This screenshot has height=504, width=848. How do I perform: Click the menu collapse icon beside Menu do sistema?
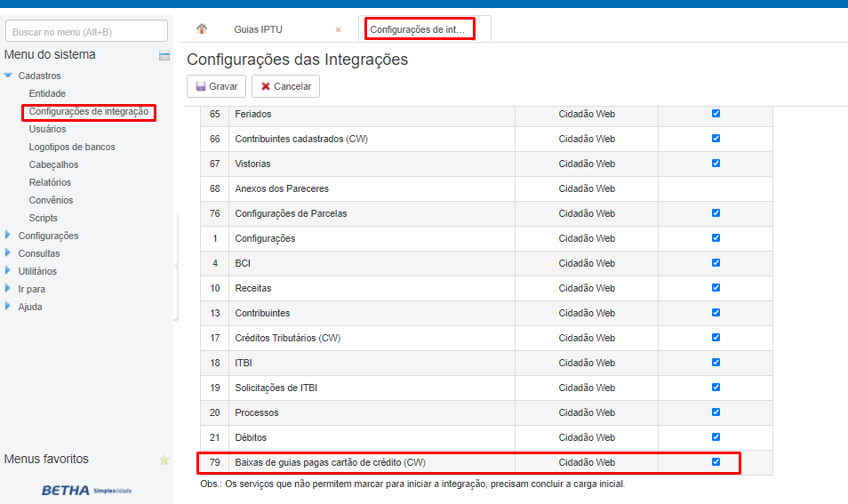(x=164, y=56)
